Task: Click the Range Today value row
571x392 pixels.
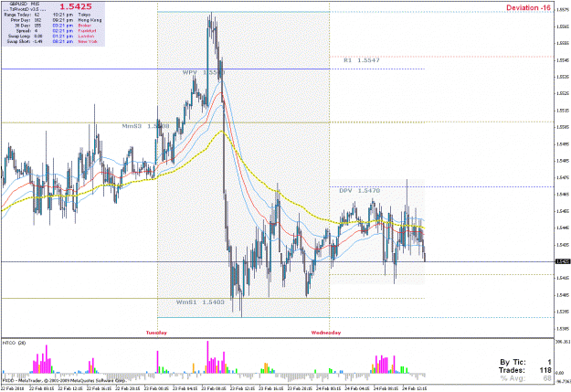Action: point(23,15)
